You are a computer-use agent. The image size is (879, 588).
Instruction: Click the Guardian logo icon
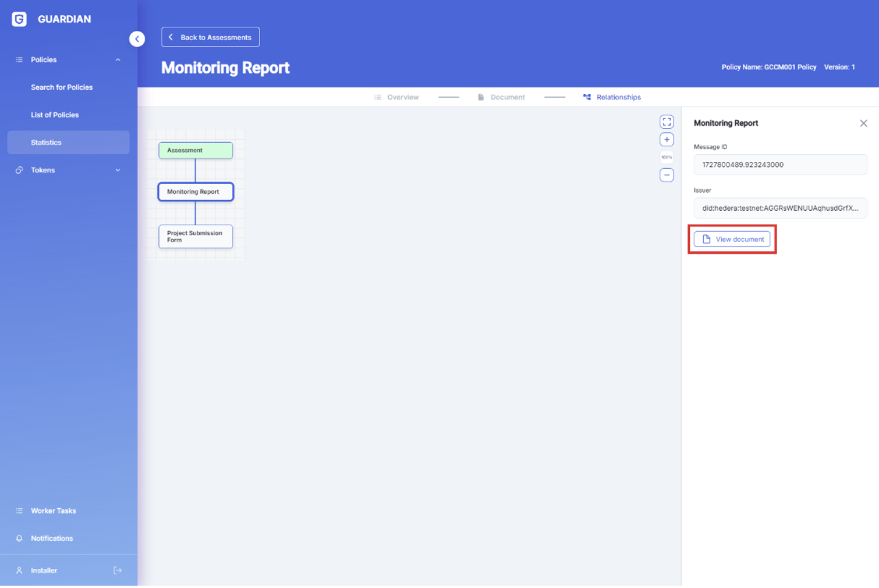coord(19,19)
